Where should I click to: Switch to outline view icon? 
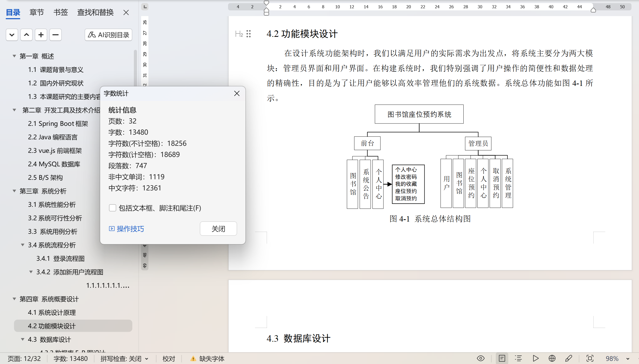518,359
